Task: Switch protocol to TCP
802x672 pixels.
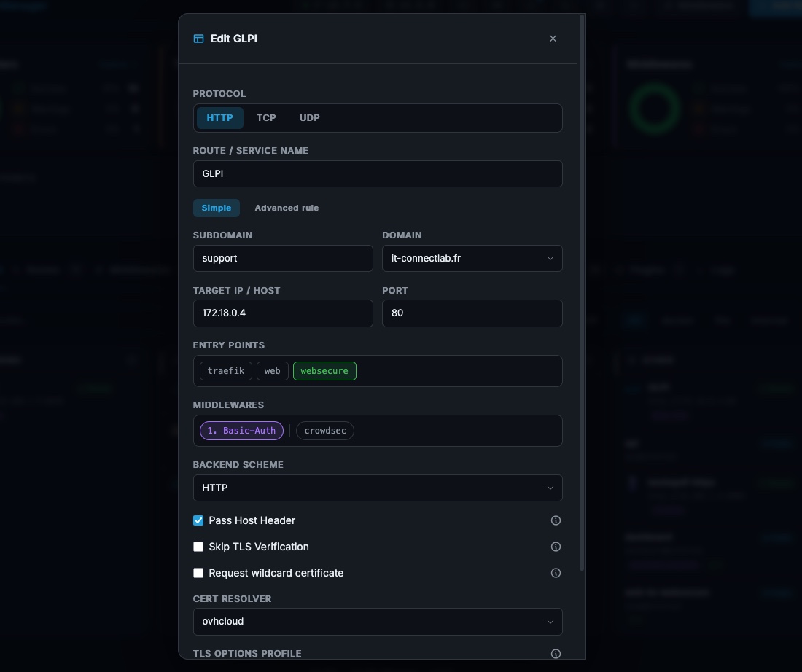Action: point(266,117)
